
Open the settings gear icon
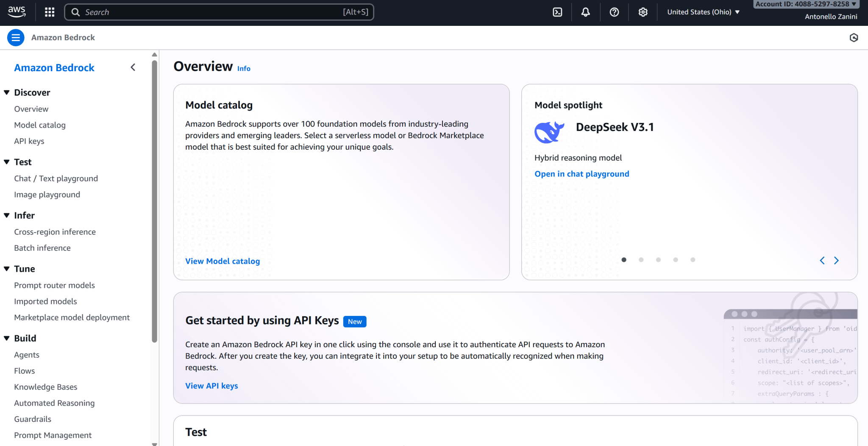[x=643, y=12]
